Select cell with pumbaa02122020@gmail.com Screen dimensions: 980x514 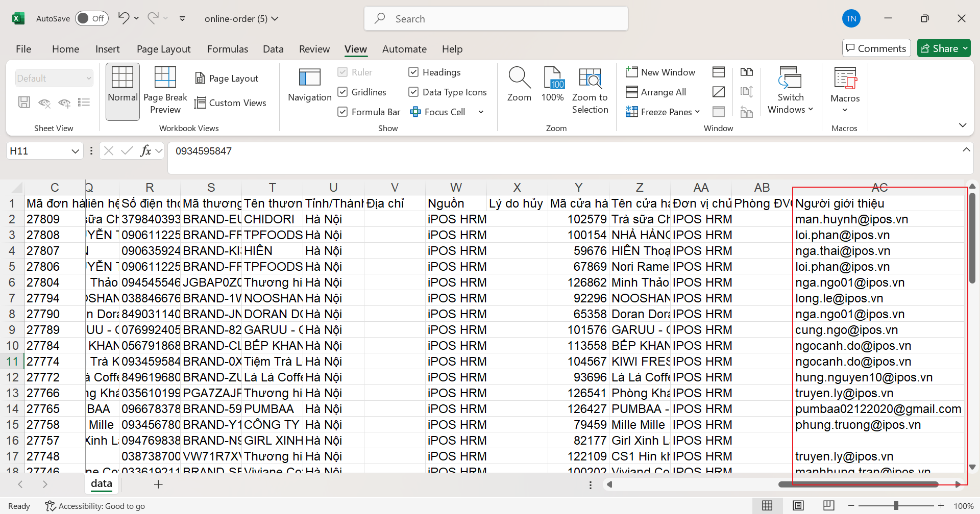879,409
